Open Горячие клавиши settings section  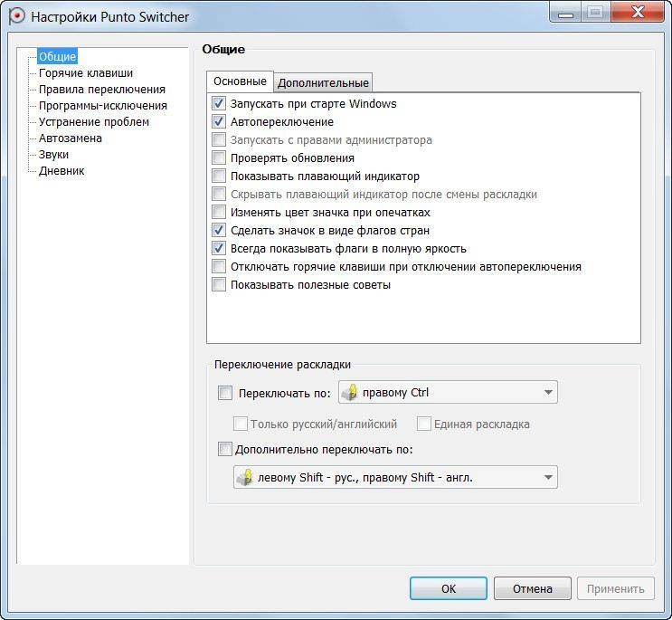pyautogui.click(x=86, y=73)
